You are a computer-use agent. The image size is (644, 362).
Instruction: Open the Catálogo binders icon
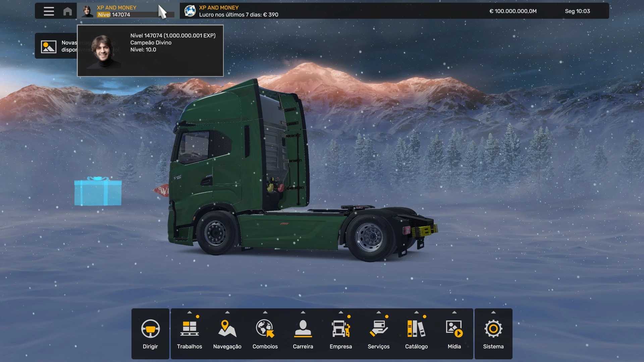pyautogui.click(x=416, y=329)
